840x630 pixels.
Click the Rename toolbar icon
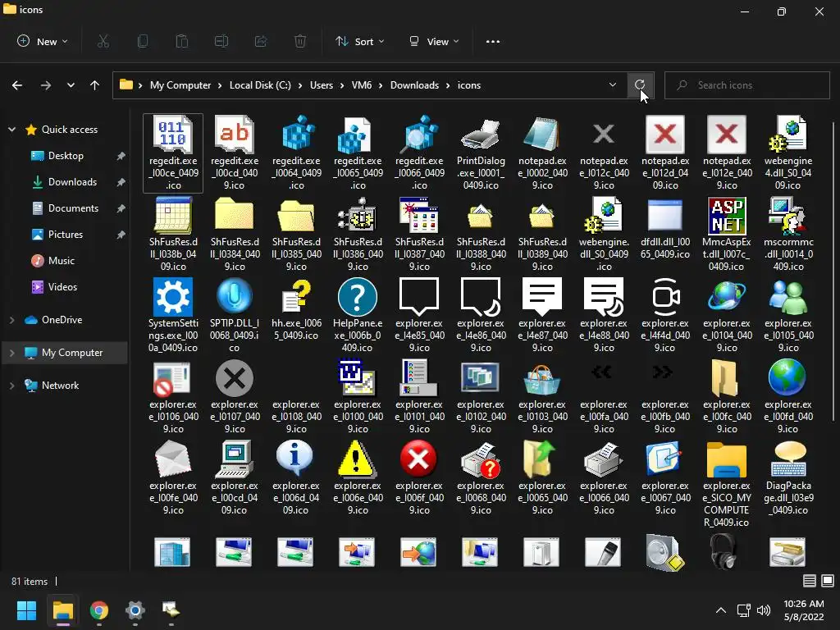coord(221,41)
